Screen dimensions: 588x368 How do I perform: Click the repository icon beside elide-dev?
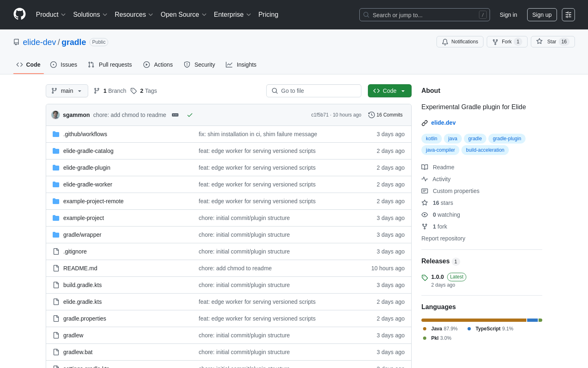coord(16,42)
